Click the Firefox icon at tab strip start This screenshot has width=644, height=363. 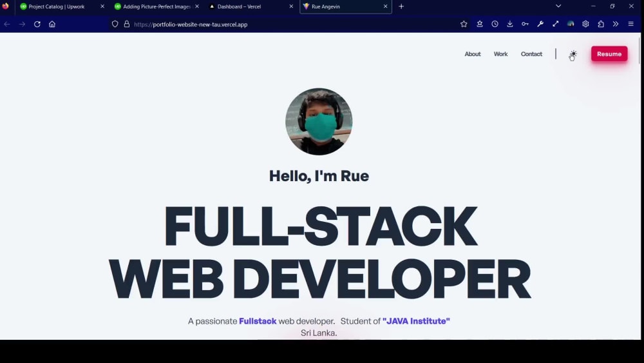click(x=5, y=6)
